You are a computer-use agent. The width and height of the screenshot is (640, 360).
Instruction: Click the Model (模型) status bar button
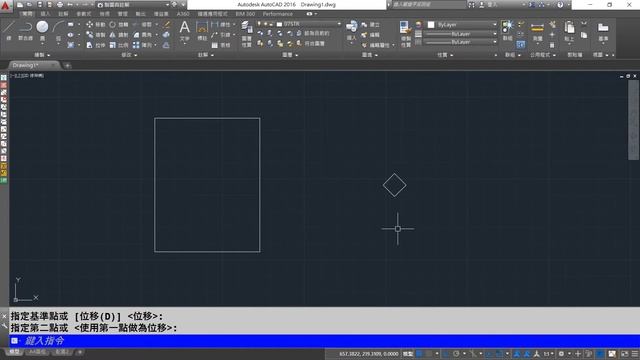pos(408,354)
